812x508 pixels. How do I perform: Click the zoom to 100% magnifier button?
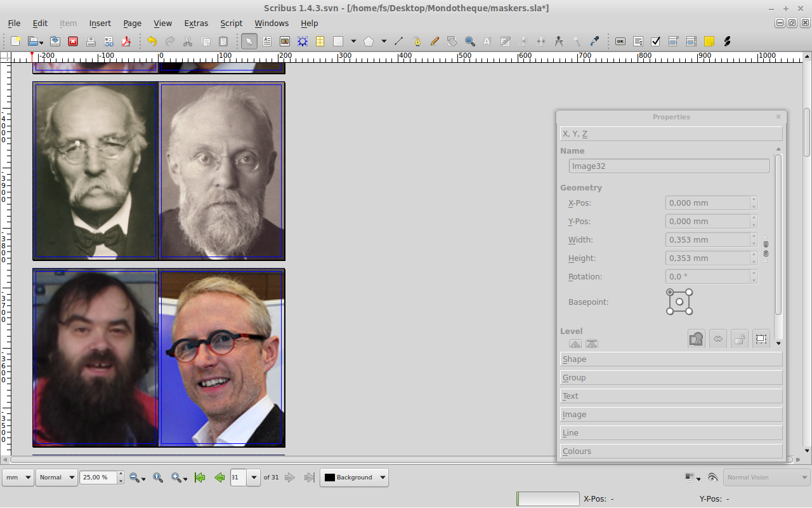(158, 478)
